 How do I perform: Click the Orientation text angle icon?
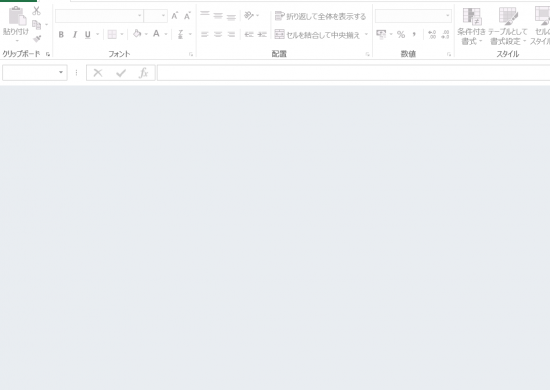[x=249, y=15]
